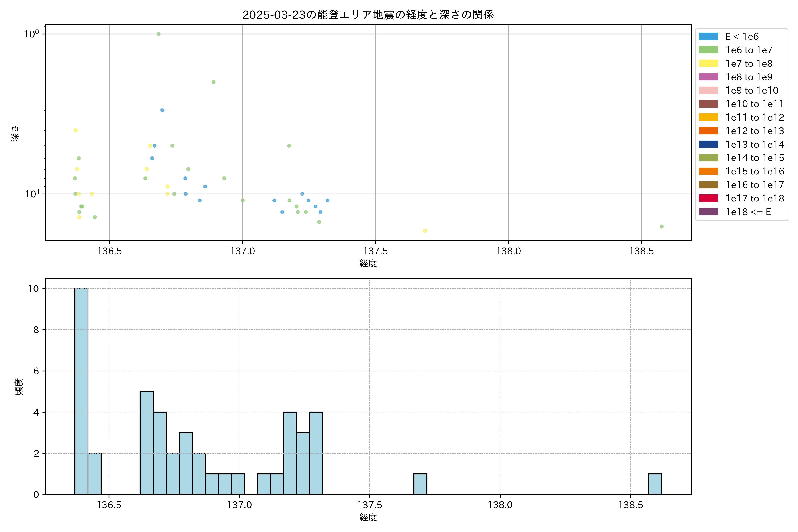
Task: Click the chart title about 能登エリア地震
Action: pyautogui.click(x=368, y=15)
